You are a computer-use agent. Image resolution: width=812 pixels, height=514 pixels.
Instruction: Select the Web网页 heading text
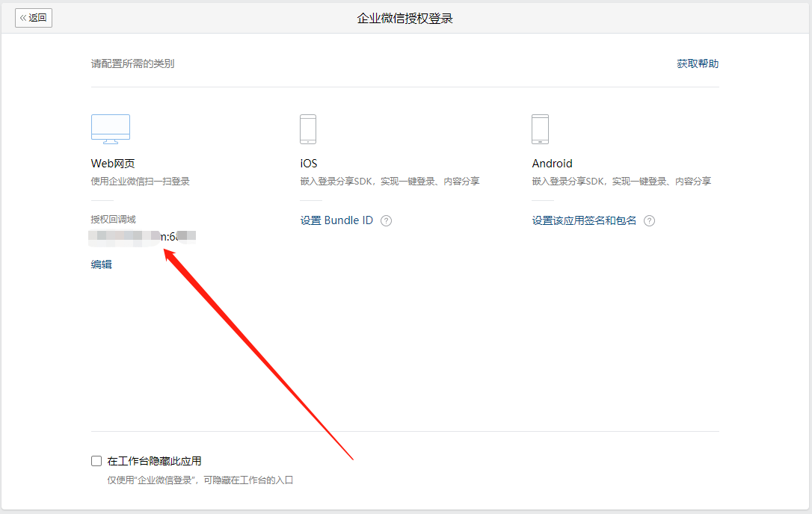point(113,164)
